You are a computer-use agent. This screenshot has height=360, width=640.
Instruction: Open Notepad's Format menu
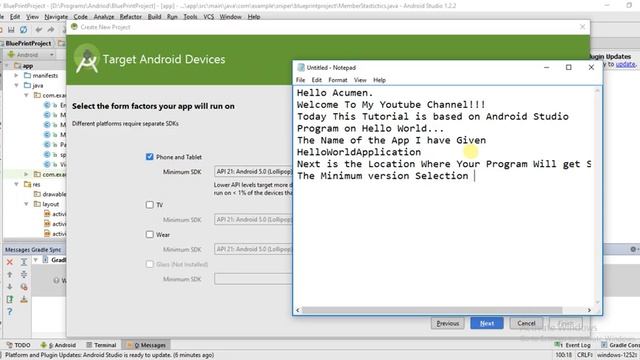[338, 80]
